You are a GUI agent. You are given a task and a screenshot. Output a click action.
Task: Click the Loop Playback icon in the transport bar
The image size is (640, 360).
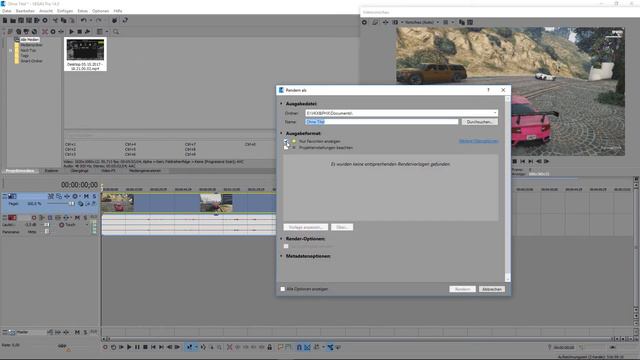pos(113,347)
